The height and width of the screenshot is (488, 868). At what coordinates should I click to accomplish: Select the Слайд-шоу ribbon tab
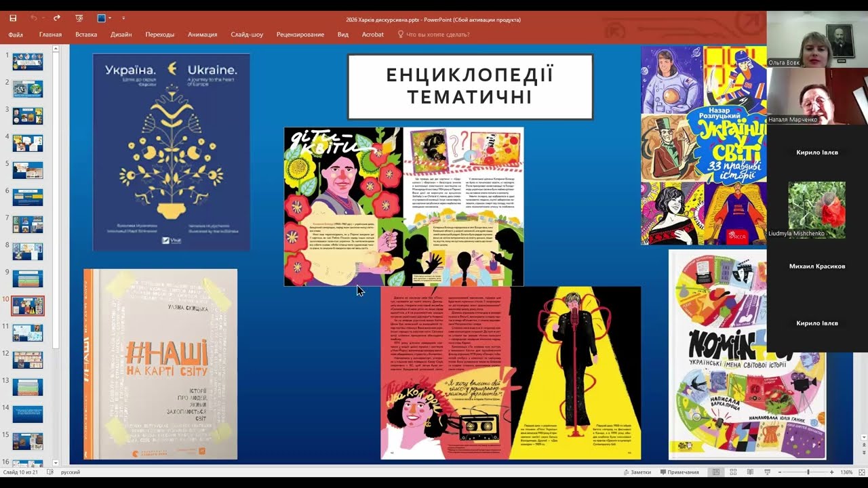pyautogui.click(x=247, y=35)
